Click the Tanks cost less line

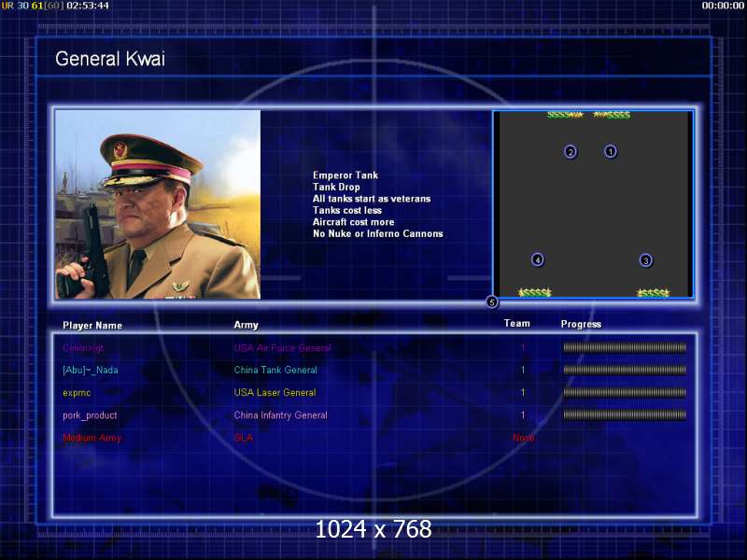347,211
